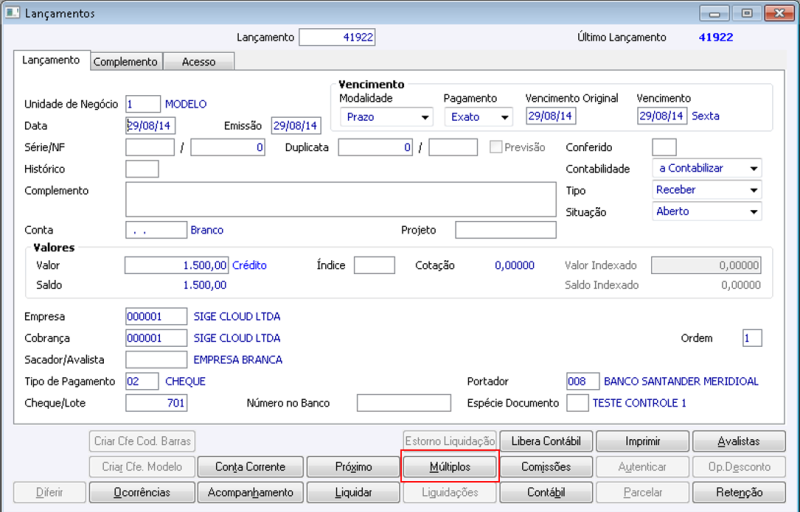This screenshot has width=800, height=512.
Task: Click the Cobrança code field
Action: pyautogui.click(x=156, y=338)
